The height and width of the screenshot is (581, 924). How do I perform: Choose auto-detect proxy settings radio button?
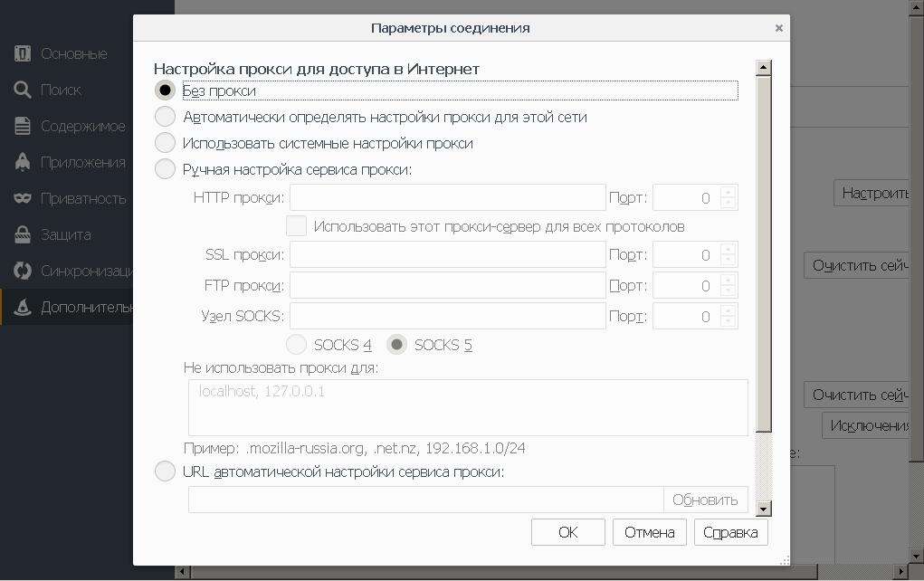(165, 117)
